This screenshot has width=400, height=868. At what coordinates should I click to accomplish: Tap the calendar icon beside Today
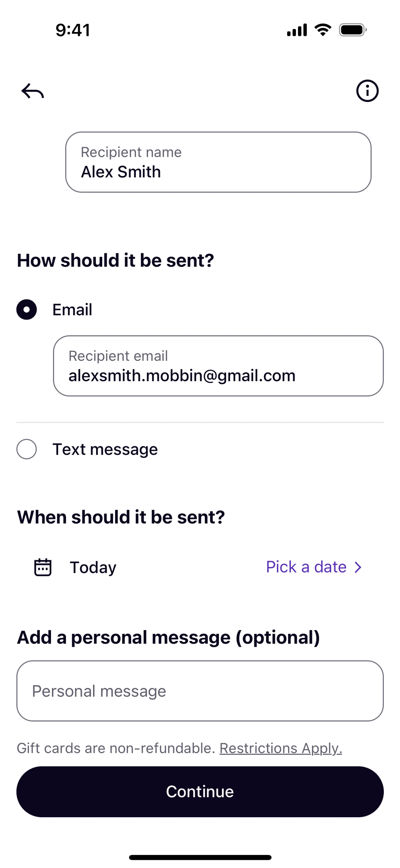(x=43, y=567)
